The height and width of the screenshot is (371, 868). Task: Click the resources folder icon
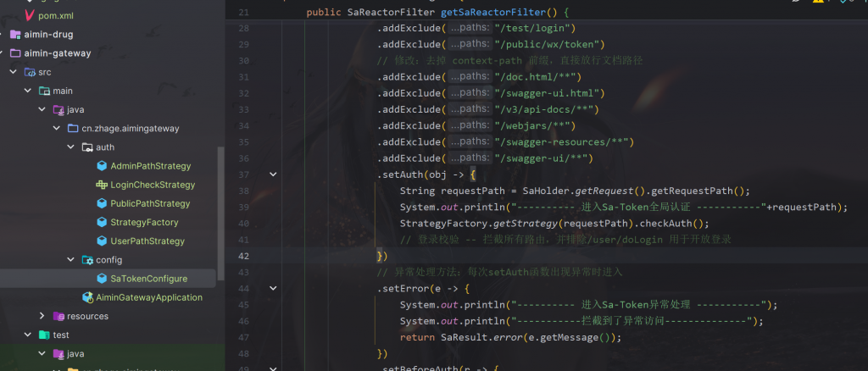tap(58, 316)
